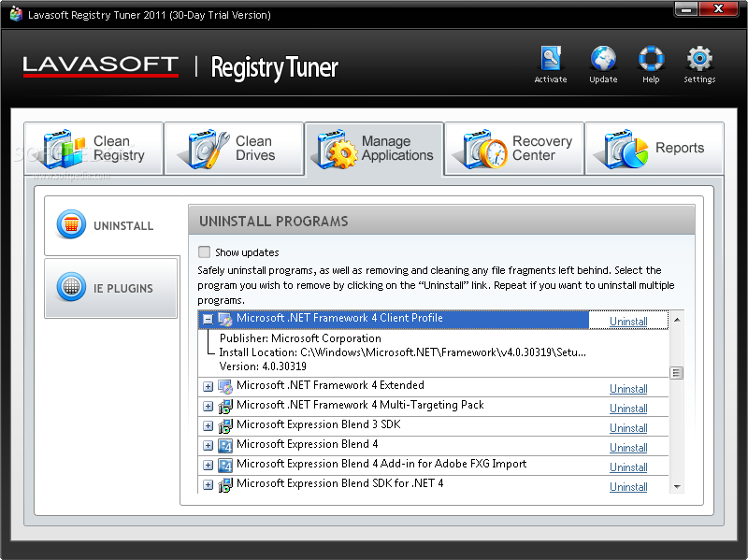Expand the Blend SDK for .NET 4 entry
748x560 pixels.
[208, 484]
